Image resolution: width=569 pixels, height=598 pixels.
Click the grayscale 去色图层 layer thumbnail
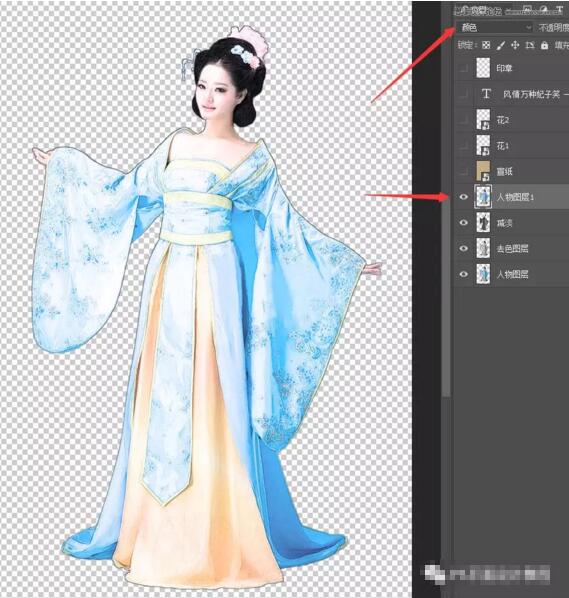pos(483,248)
